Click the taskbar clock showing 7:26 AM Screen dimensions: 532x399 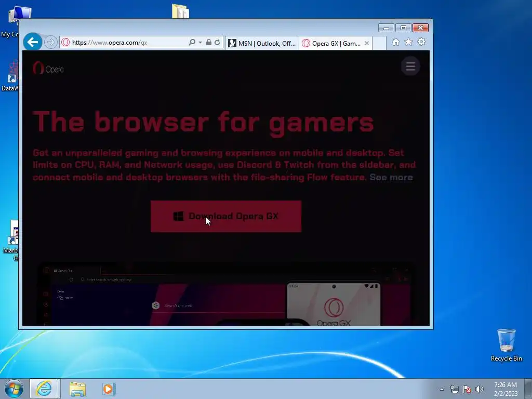[x=506, y=389]
